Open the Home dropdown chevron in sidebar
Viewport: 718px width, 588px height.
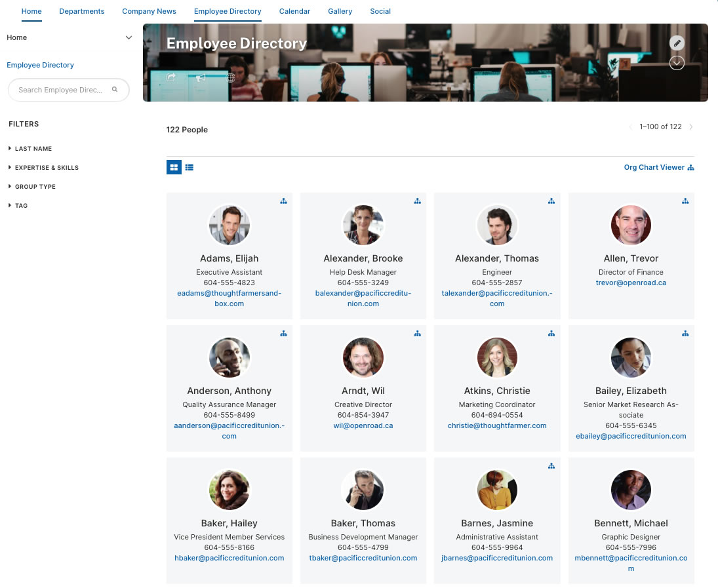click(129, 38)
